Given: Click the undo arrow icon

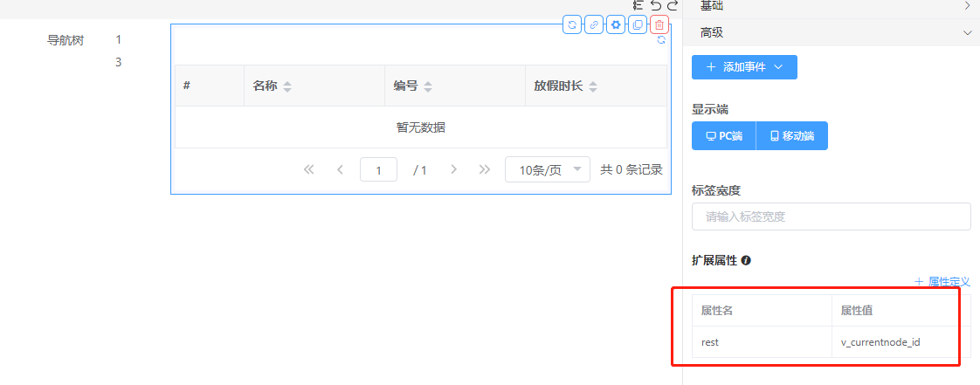Looking at the screenshot, I should 656,6.
